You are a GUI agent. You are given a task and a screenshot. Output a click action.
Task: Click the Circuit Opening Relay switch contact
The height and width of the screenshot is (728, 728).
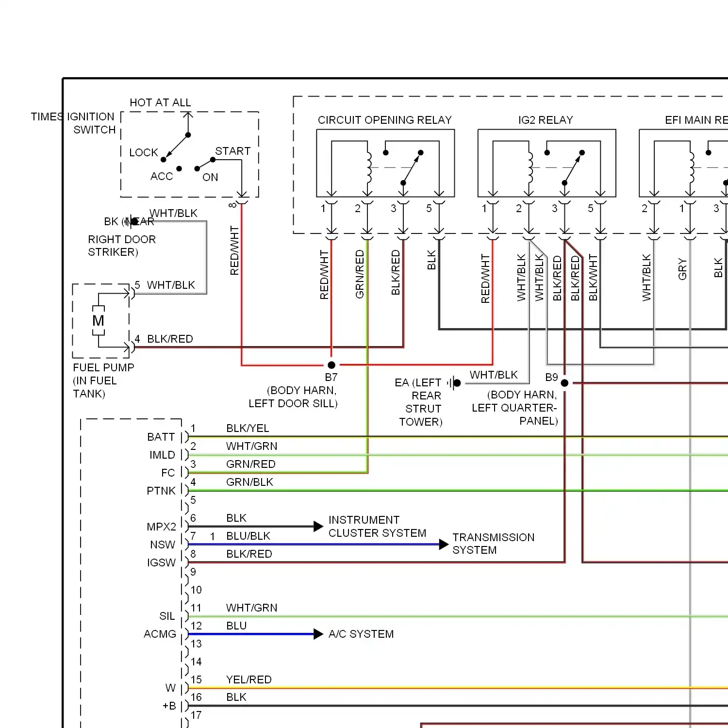click(x=412, y=167)
